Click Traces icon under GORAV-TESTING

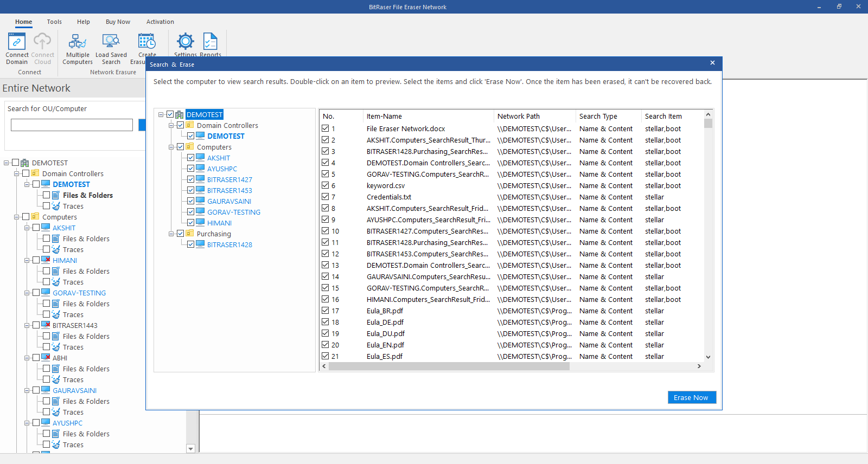click(x=56, y=314)
